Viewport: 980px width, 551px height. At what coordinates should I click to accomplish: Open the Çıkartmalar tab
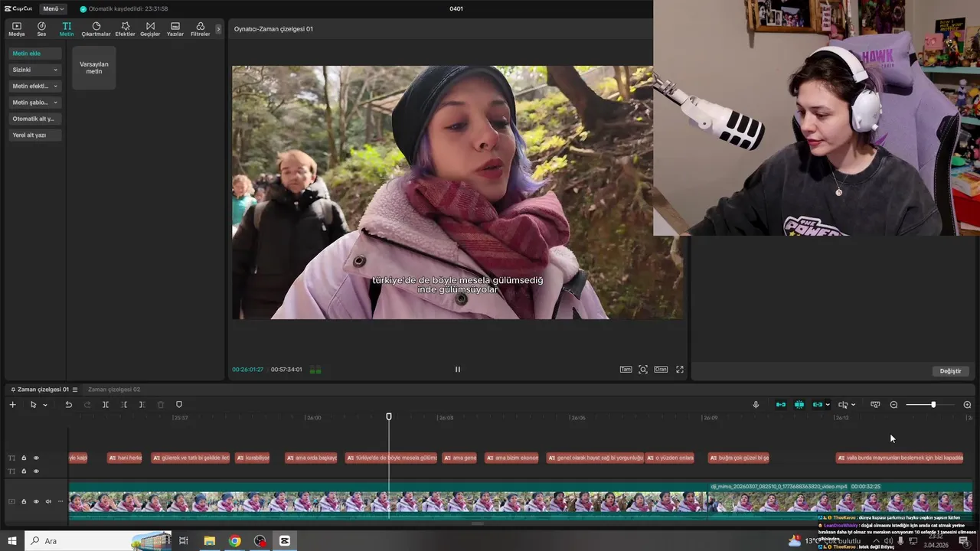96,29
